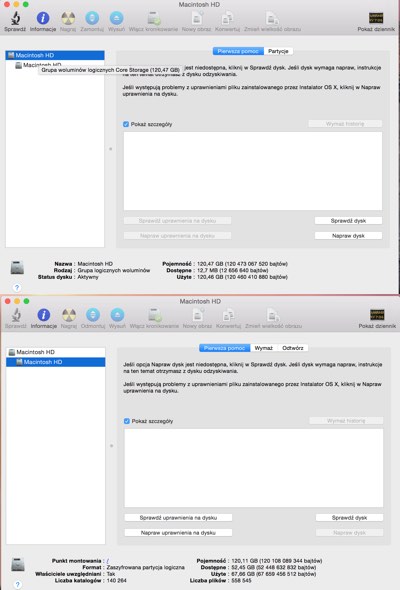Click Sprawdź microscope icon in top window

click(x=15, y=18)
